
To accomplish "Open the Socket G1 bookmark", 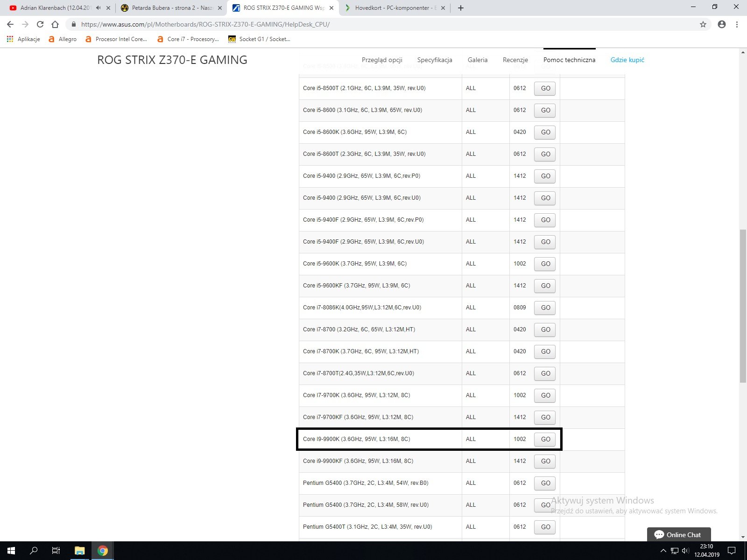I will [260, 39].
